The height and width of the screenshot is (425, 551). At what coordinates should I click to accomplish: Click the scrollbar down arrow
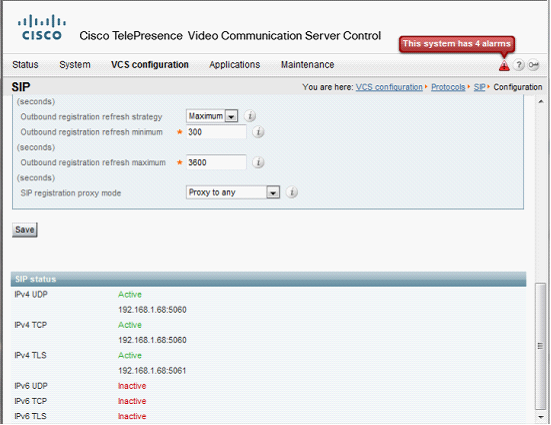541,417
